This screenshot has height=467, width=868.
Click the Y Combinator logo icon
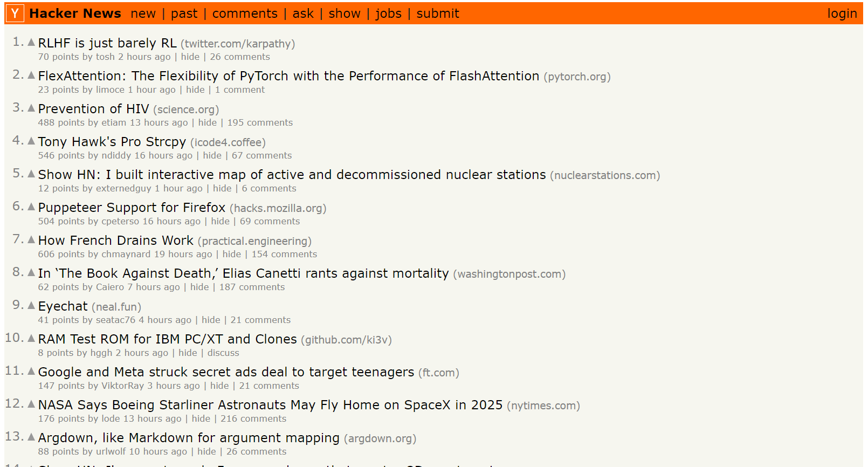coord(15,13)
